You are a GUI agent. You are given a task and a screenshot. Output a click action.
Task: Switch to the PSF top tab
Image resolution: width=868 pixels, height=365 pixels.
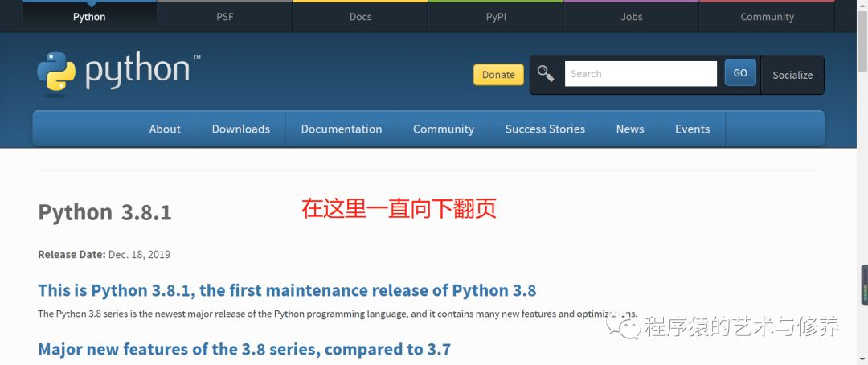coord(225,17)
